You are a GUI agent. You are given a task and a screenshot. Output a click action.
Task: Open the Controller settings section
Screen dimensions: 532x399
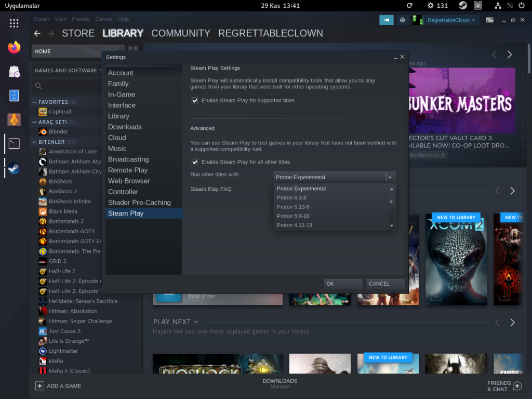(x=144, y=192)
